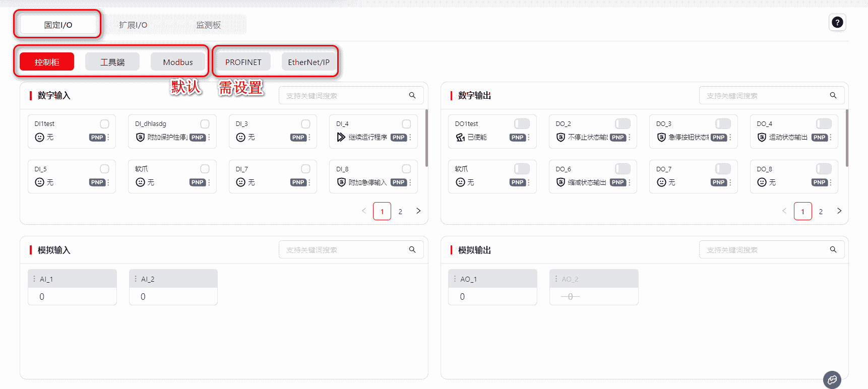Open the AI_1 drag handle menu

[34, 279]
